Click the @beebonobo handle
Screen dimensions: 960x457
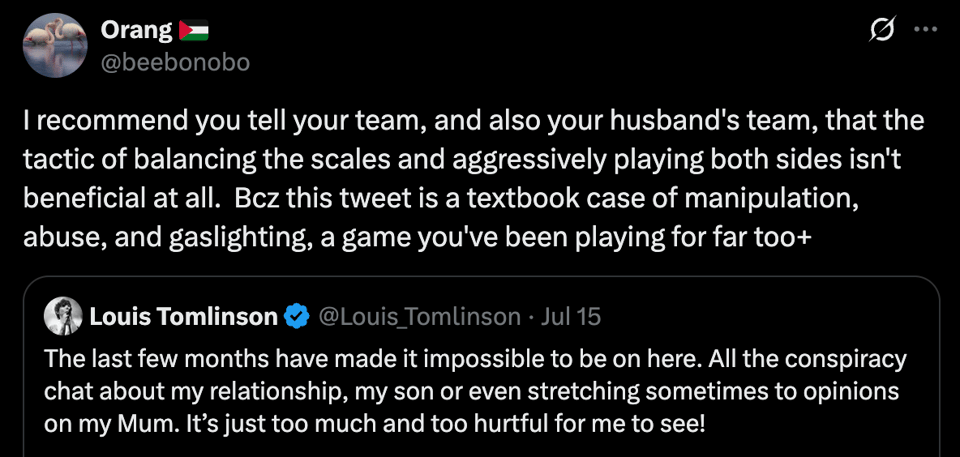pyautogui.click(x=175, y=62)
